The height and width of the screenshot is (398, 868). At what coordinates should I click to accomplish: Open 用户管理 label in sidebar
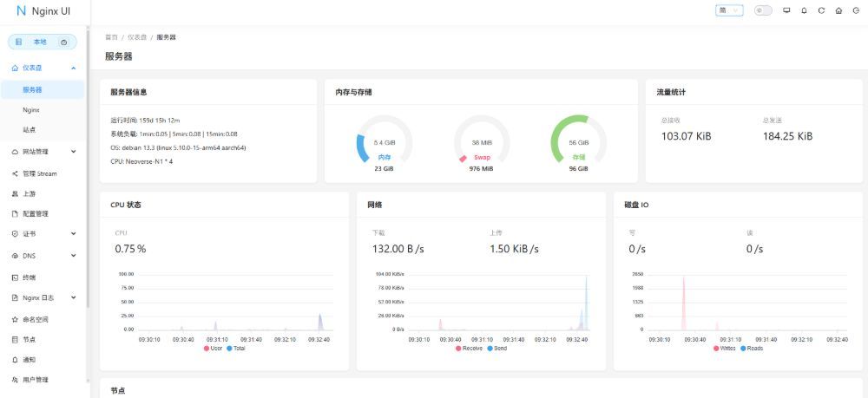(x=36, y=380)
